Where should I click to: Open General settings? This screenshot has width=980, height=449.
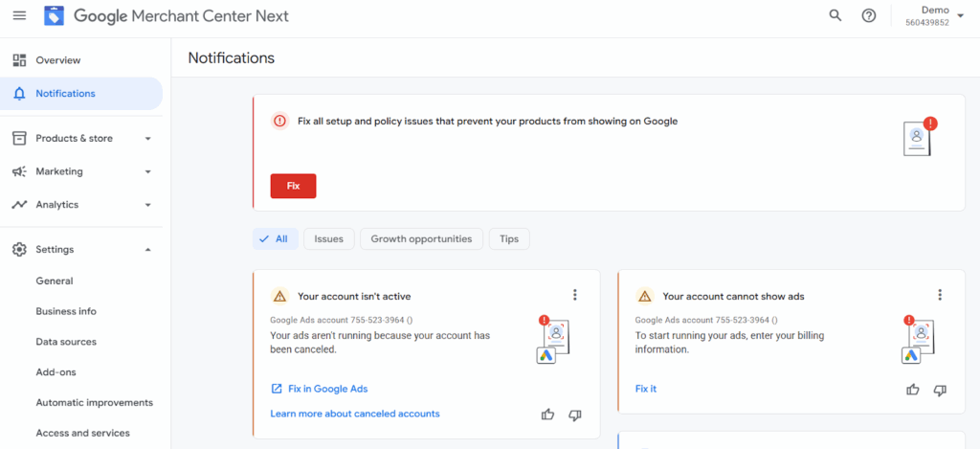(55, 281)
